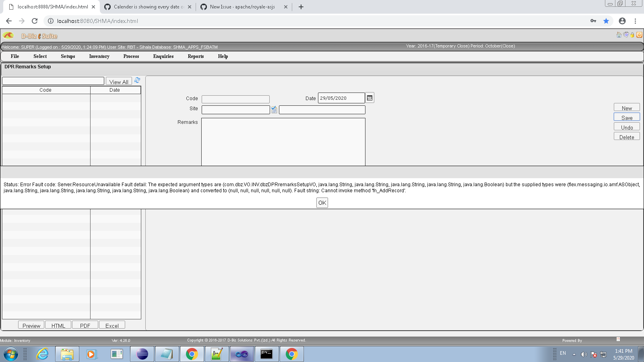Open the command prompt taskbar icon
The width and height of the screenshot is (644, 362).
pos(267,354)
